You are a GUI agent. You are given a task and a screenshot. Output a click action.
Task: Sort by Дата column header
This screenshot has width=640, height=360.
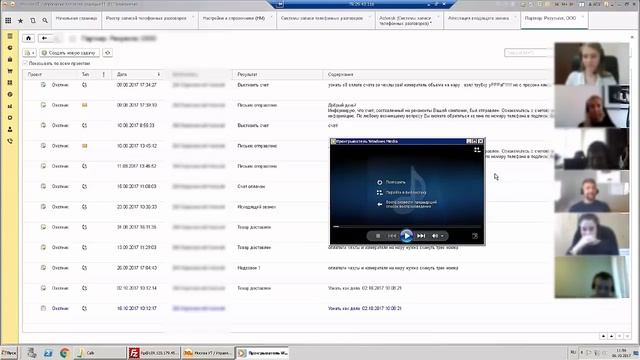138,75
